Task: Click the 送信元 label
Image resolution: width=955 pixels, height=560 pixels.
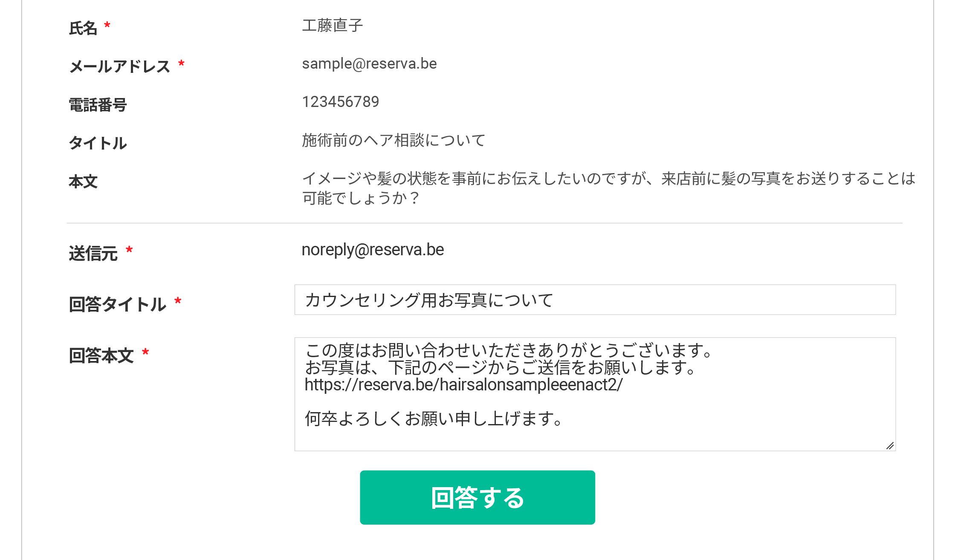Action: (x=93, y=254)
